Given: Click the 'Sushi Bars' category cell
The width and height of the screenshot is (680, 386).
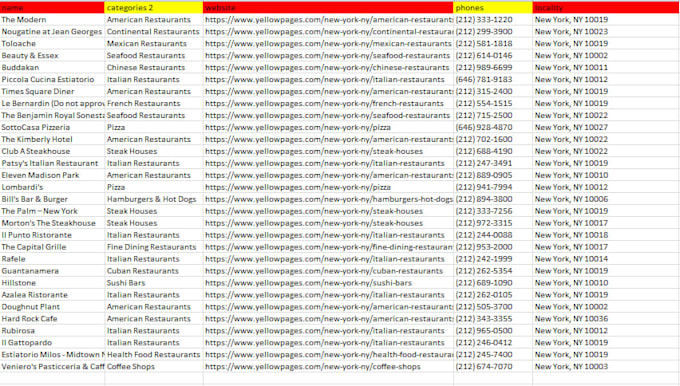Looking at the screenshot, I should 154,283.
